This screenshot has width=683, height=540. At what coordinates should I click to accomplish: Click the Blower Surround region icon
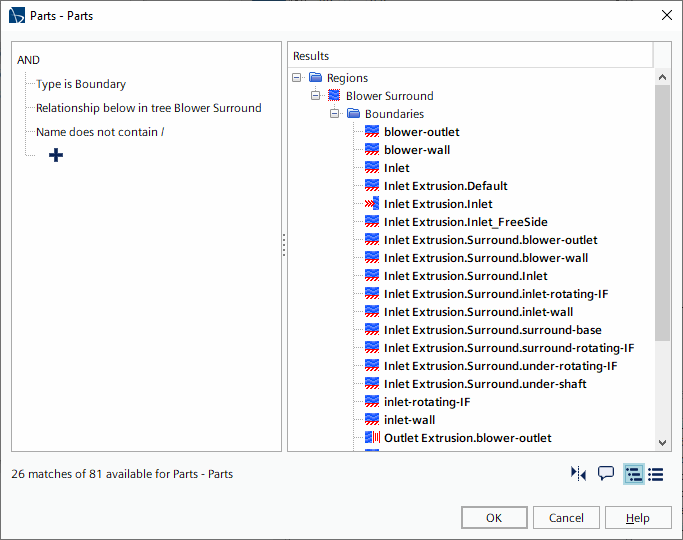pyautogui.click(x=334, y=96)
